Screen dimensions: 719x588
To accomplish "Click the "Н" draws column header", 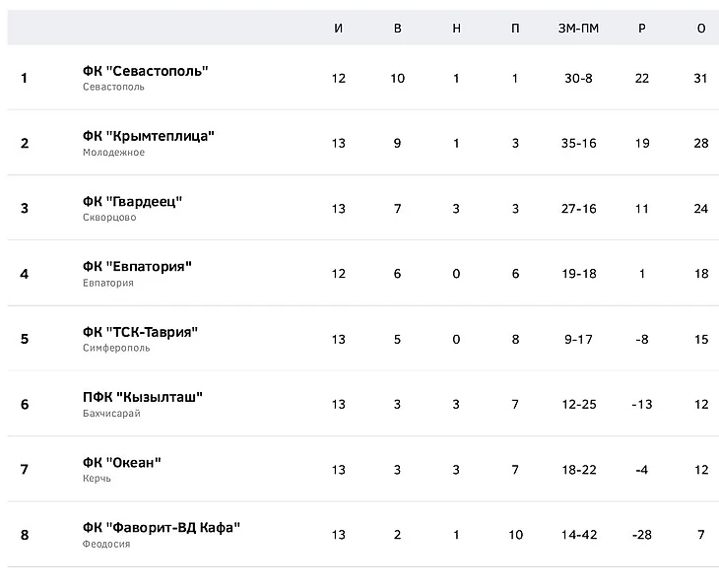I will pos(456,29).
